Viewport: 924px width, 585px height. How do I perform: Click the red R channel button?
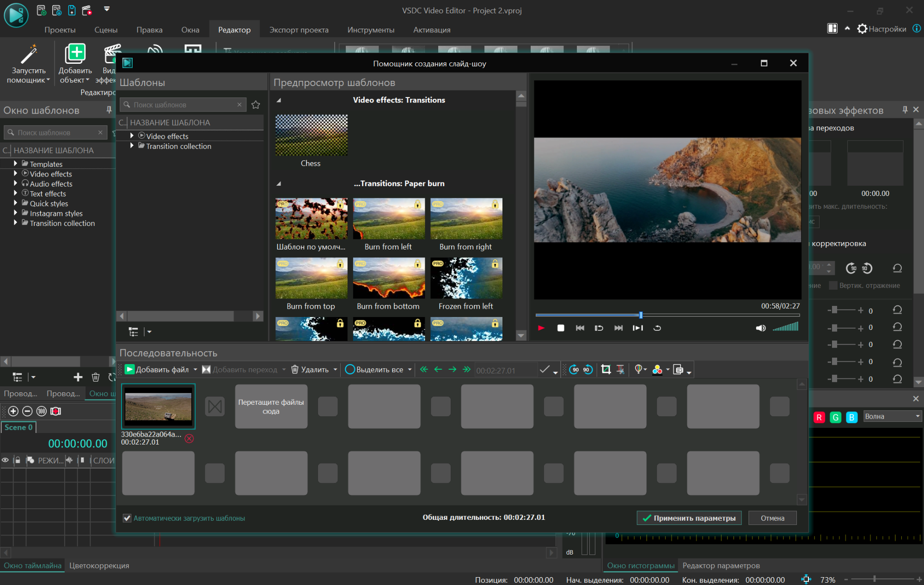tap(819, 417)
